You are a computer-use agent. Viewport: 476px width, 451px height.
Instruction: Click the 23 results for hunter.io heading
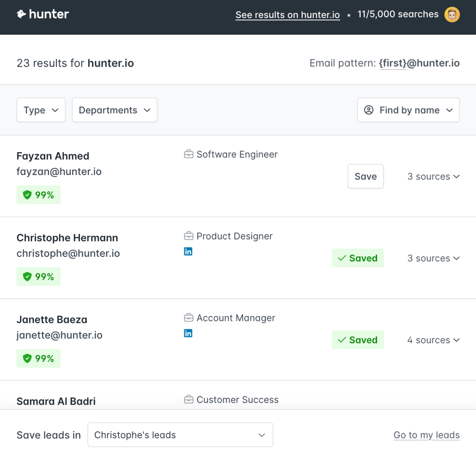click(75, 63)
